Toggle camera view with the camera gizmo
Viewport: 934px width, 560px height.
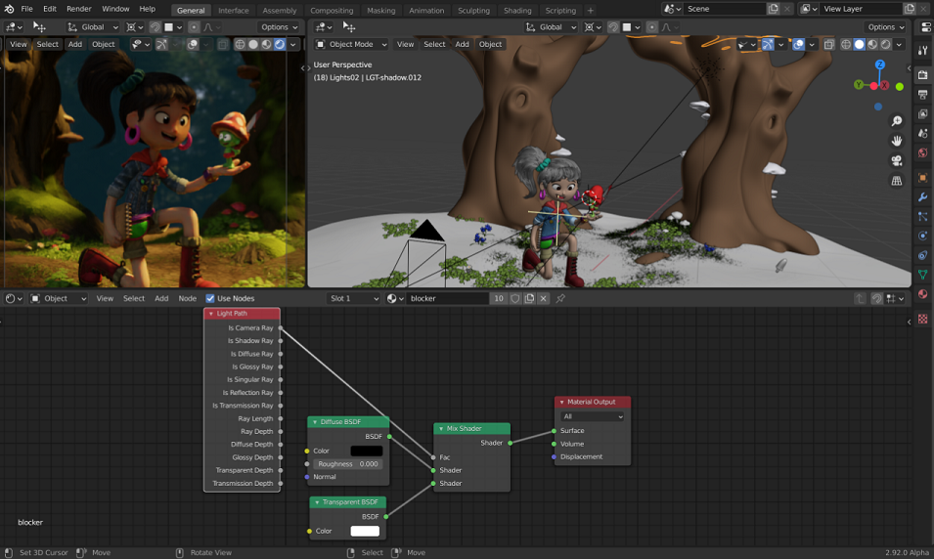897,160
